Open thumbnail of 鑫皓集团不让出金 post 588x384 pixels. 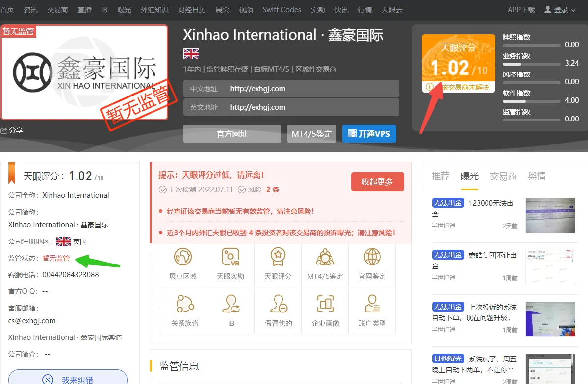click(x=550, y=267)
